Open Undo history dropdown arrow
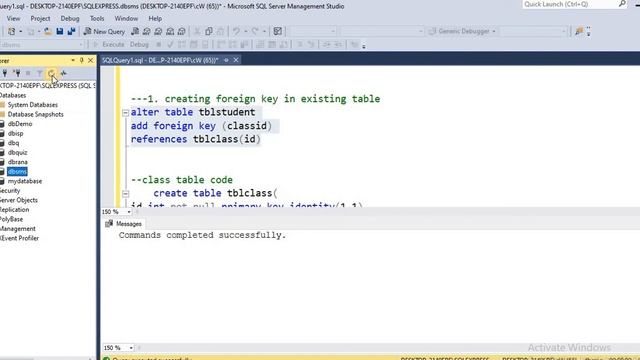640x360 pixels. 245,31
